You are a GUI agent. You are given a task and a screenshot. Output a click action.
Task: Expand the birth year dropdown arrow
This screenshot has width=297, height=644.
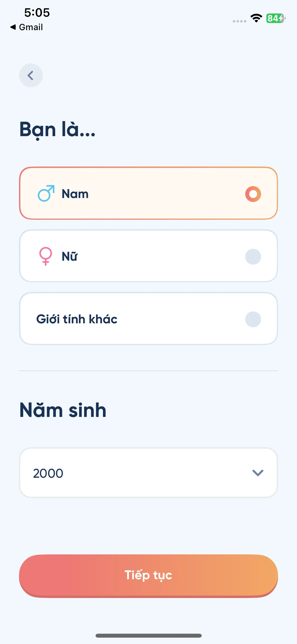pyautogui.click(x=258, y=473)
